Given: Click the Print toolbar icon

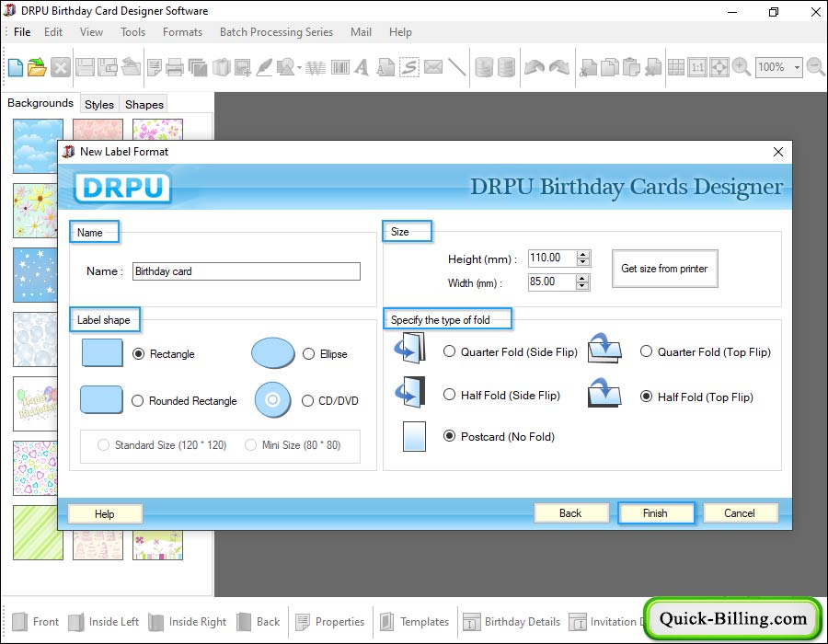Looking at the screenshot, I should point(175,67).
